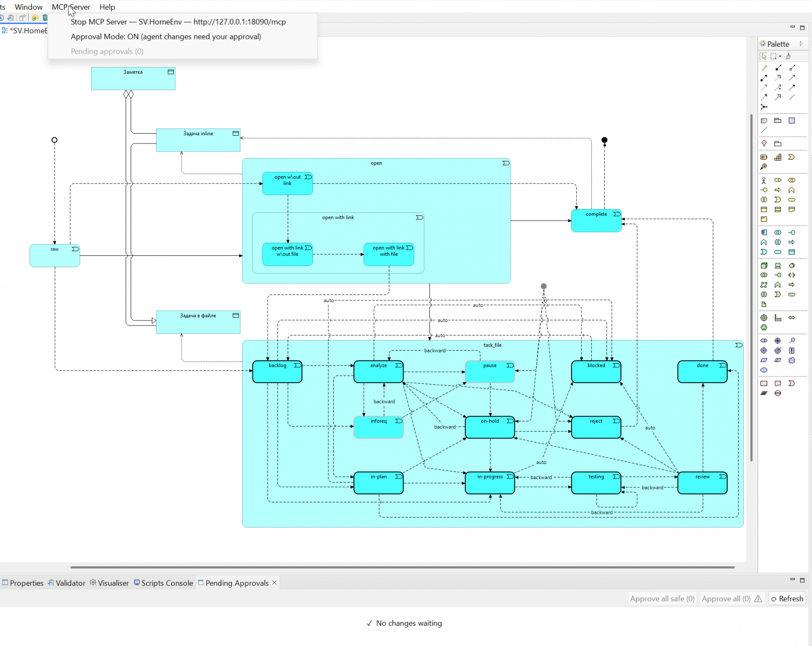This screenshot has height=646, width=812.
Task: Toggle Approval Mode in MCP Server menu
Action: (166, 36)
